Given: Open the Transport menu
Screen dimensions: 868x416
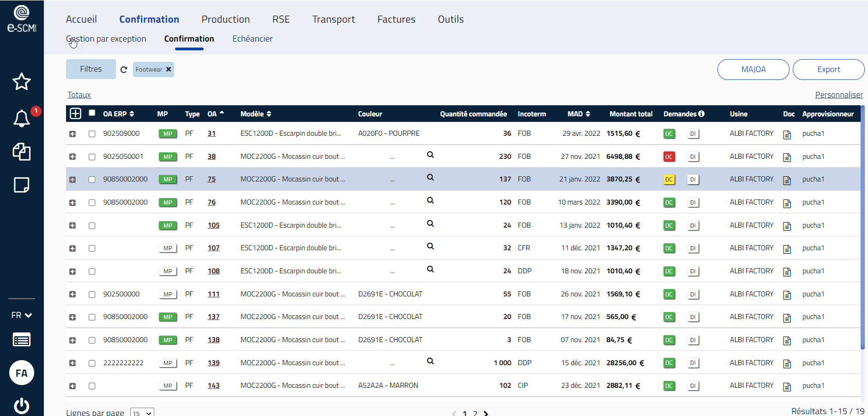Looking at the screenshot, I should click(x=333, y=19).
